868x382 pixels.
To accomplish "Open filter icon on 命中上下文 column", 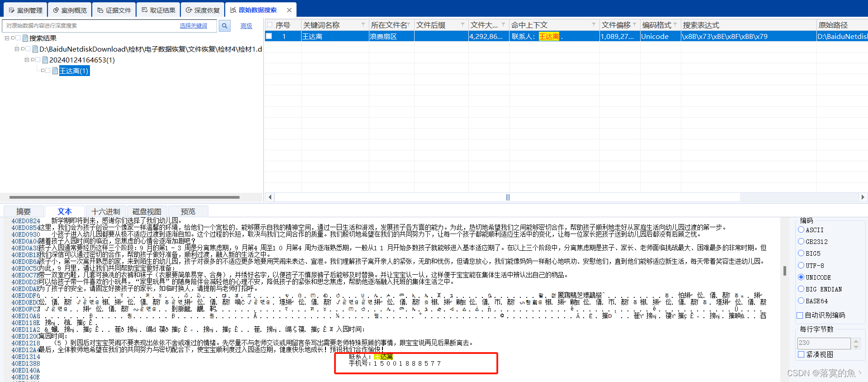I will (594, 25).
